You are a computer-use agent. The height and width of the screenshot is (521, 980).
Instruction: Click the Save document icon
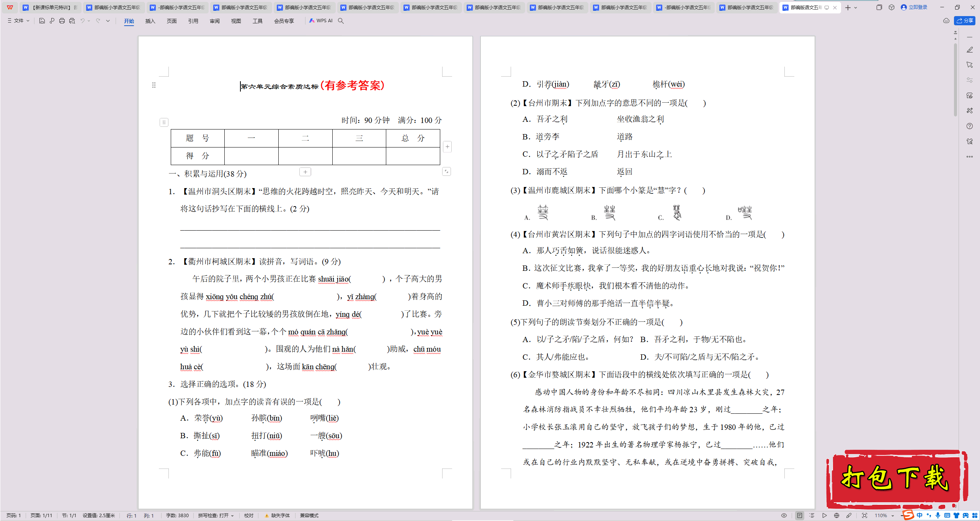[42, 21]
